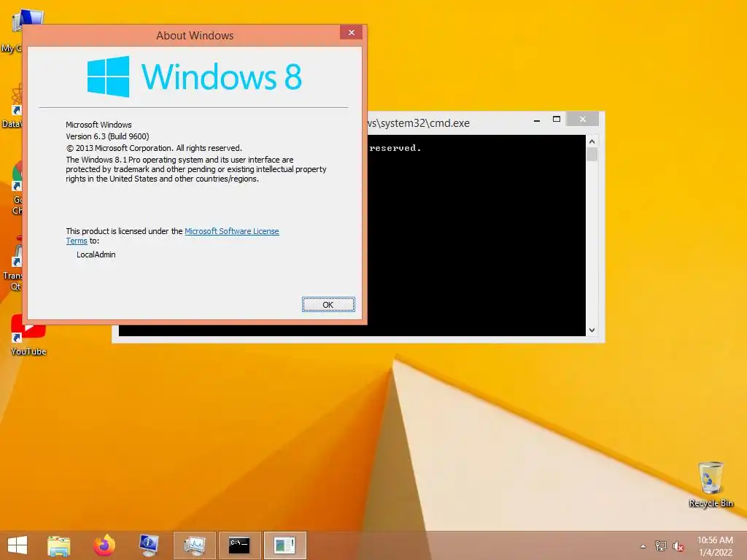
Task: Switch to performance monitor taskbar app
Action: 194,545
